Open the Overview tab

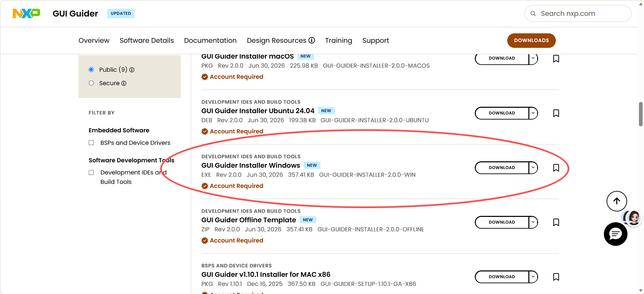(94, 40)
